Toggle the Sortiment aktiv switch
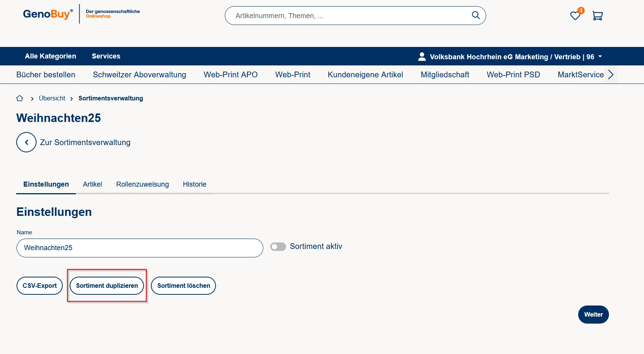Viewport: 644px width, 354px height. click(x=278, y=247)
